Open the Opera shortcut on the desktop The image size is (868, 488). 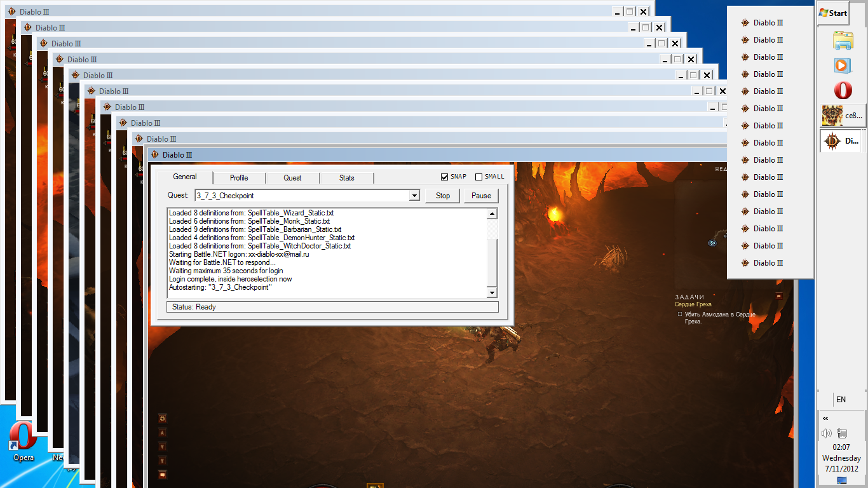tap(24, 442)
